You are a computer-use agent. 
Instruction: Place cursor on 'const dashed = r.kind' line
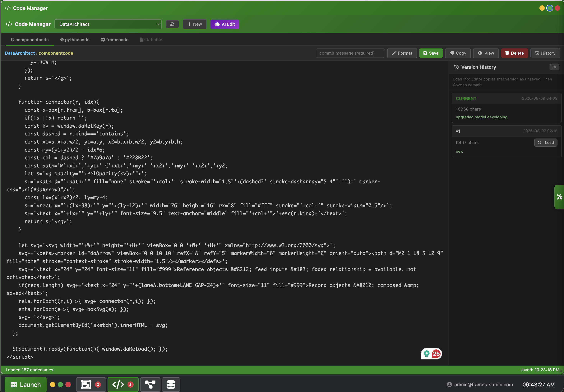(x=77, y=134)
